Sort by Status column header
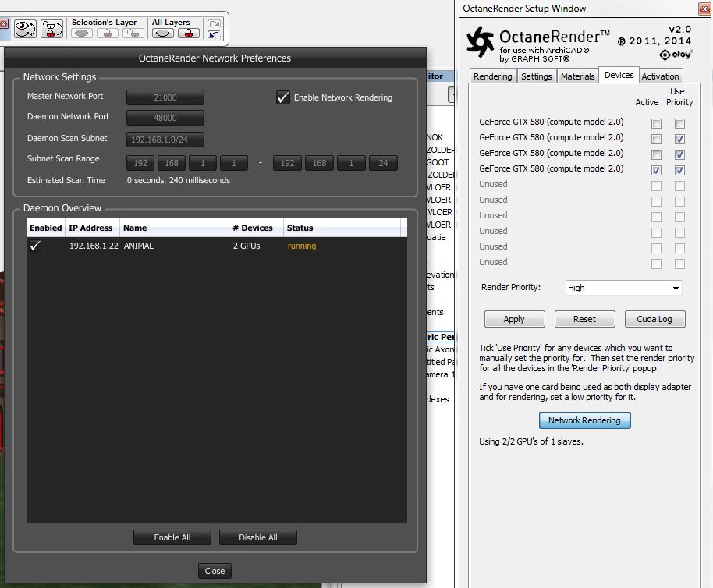The image size is (713, 588). coord(342,228)
